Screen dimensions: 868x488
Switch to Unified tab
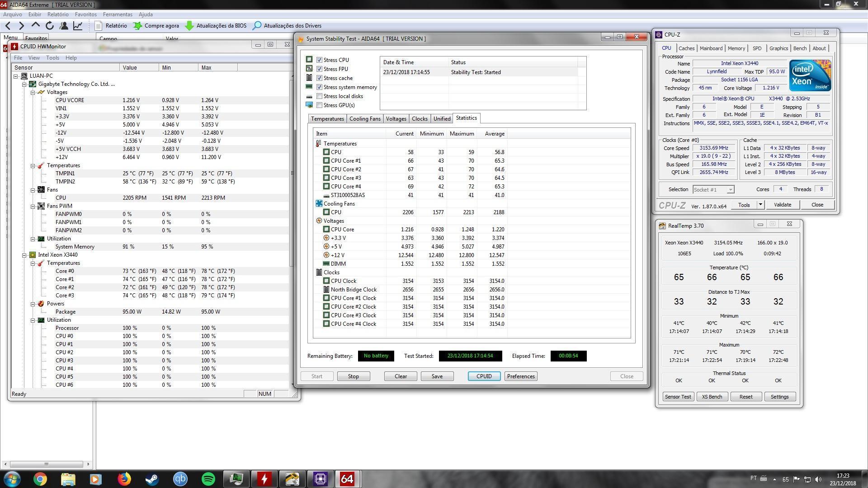click(x=442, y=118)
